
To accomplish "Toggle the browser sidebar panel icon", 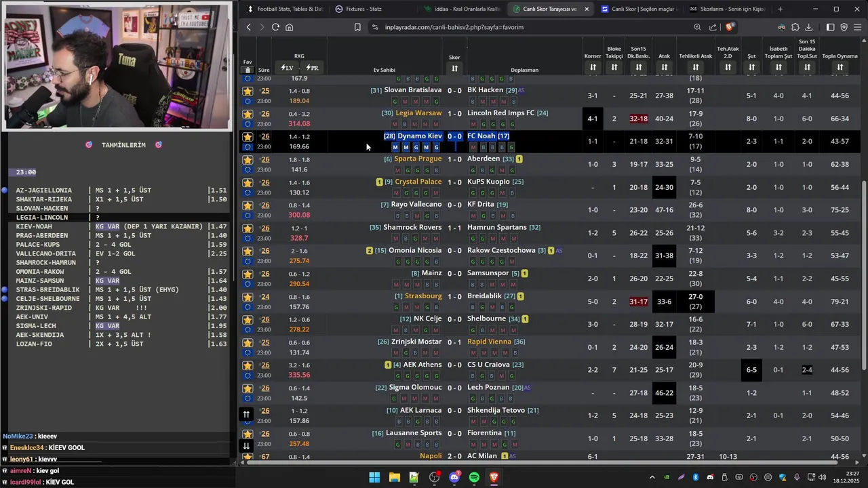I will pos(830,27).
